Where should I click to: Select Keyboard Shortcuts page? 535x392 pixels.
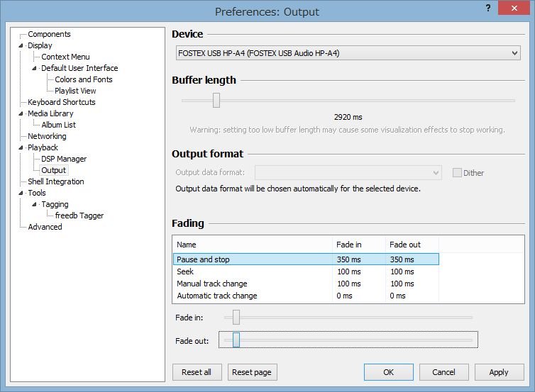pos(62,102)
